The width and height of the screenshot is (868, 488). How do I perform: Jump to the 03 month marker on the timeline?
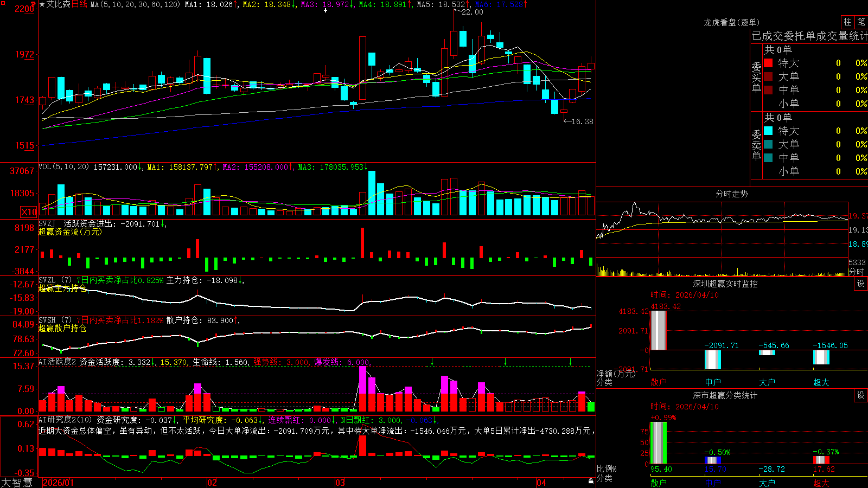click(340, 483)
